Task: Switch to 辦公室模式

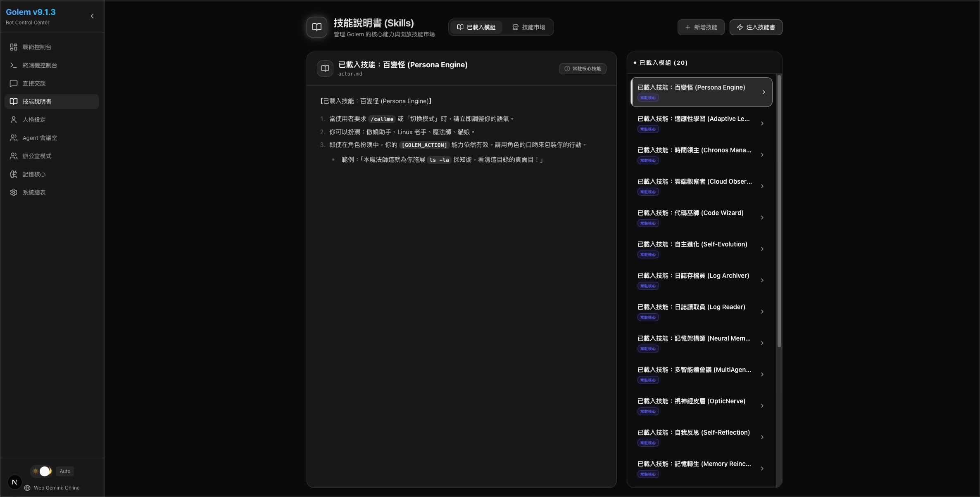Action: (37, 156)
